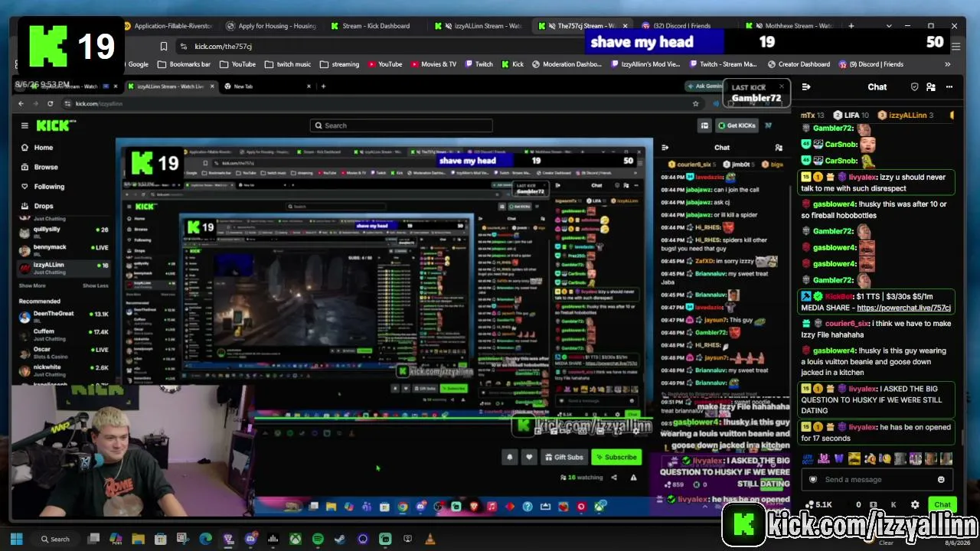980x551 pixels.
Task: Expand the streaming bookmark folder
Action: [339, 64]
